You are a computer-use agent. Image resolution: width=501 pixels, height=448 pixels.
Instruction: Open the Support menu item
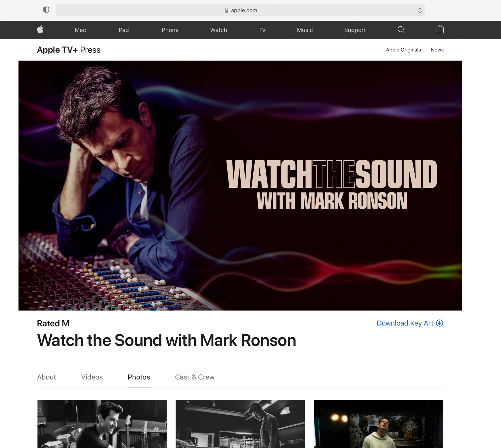click(x=355, y=30)
